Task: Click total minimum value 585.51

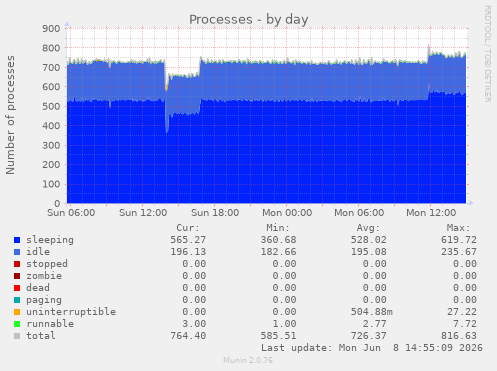Action: (x=278, y=336)
